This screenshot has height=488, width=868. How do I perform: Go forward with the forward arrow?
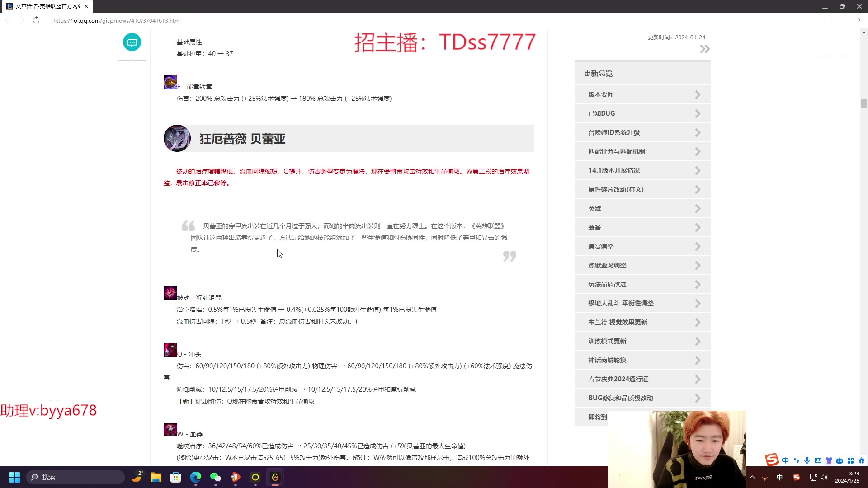pos(22,20)
